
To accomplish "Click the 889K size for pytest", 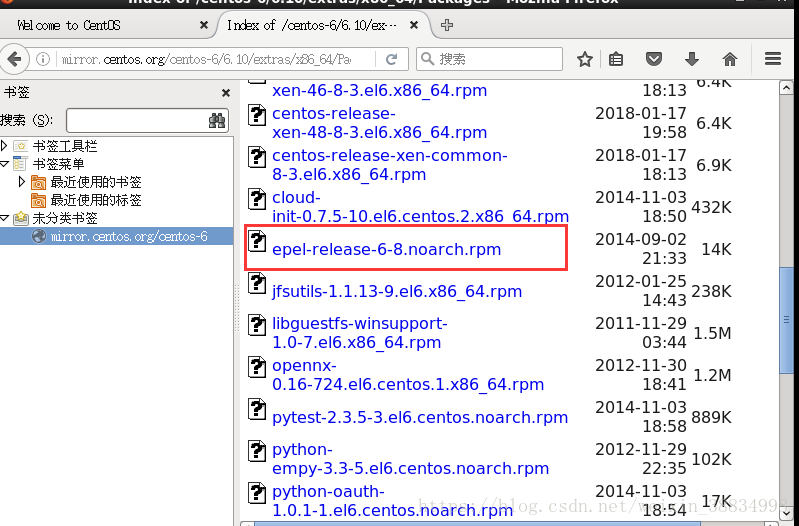I will pyautogui.click(x=711, y=417).
